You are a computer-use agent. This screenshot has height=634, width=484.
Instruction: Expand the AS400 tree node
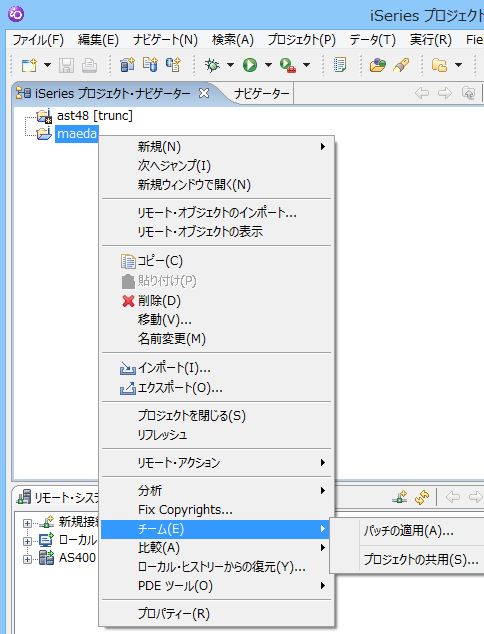27,559
